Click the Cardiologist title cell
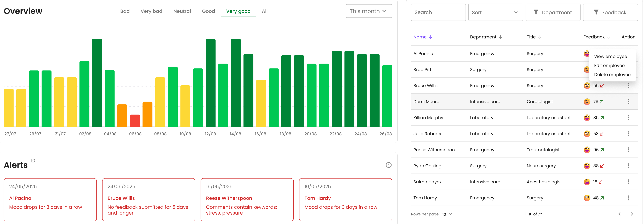Viewport: 644px width, 224px height. click(539, 102)
